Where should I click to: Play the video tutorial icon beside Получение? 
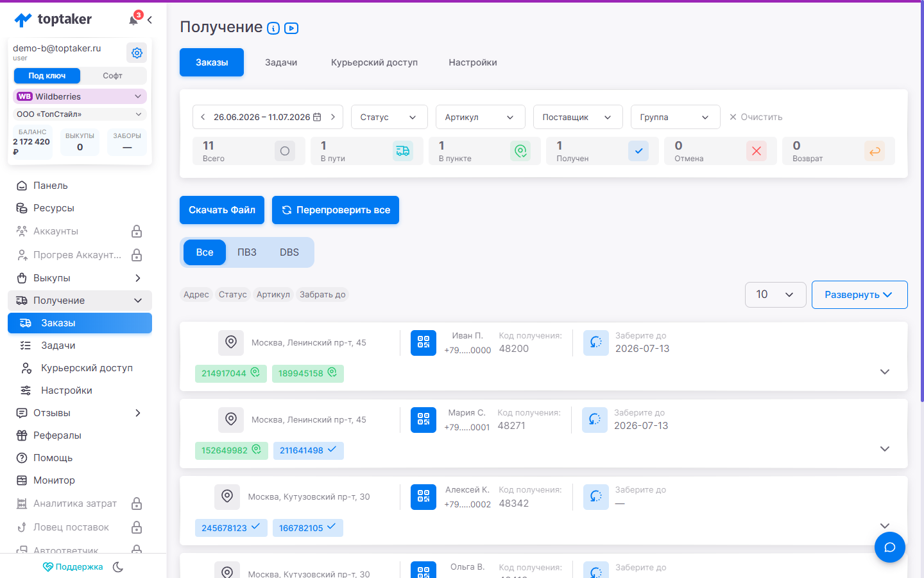coord(291,28)
